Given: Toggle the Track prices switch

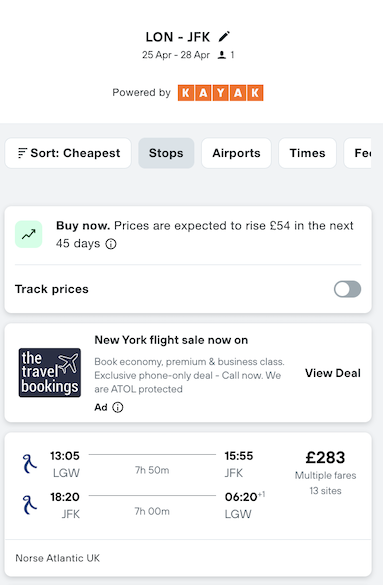Looking at the screenshot, I should coord(347,289).
